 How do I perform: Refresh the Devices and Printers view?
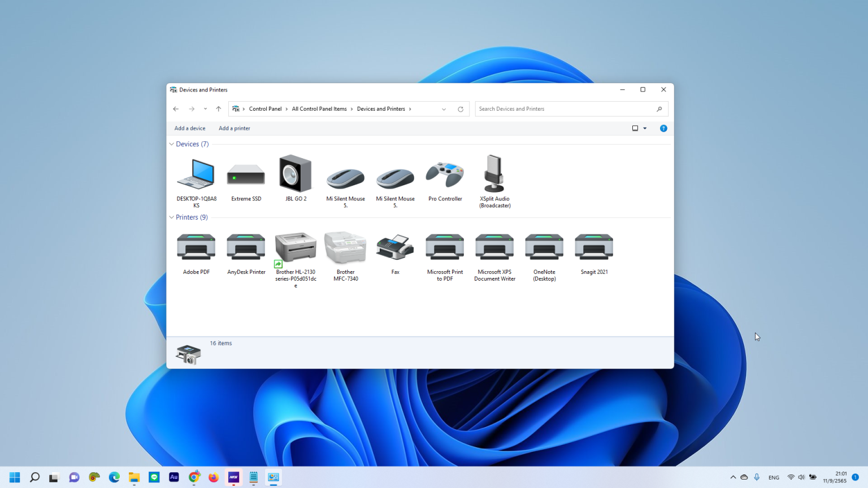(x=461, y=109)
